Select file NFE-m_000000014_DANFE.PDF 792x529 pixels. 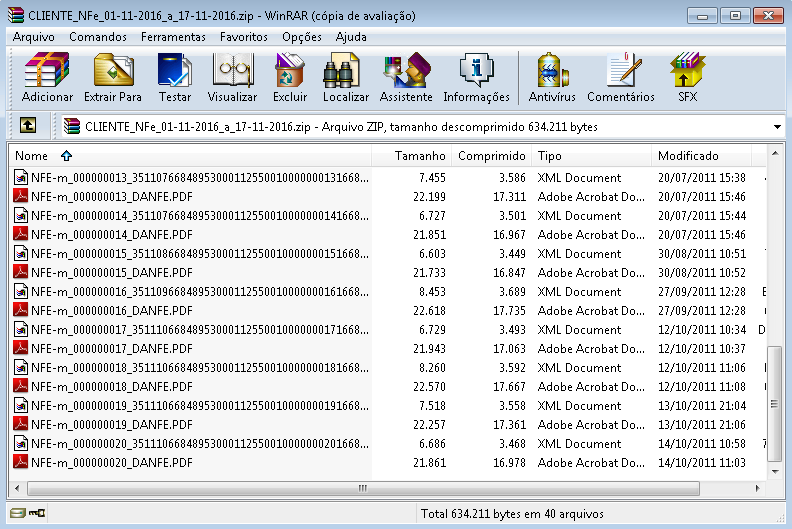tap(112, 234)
